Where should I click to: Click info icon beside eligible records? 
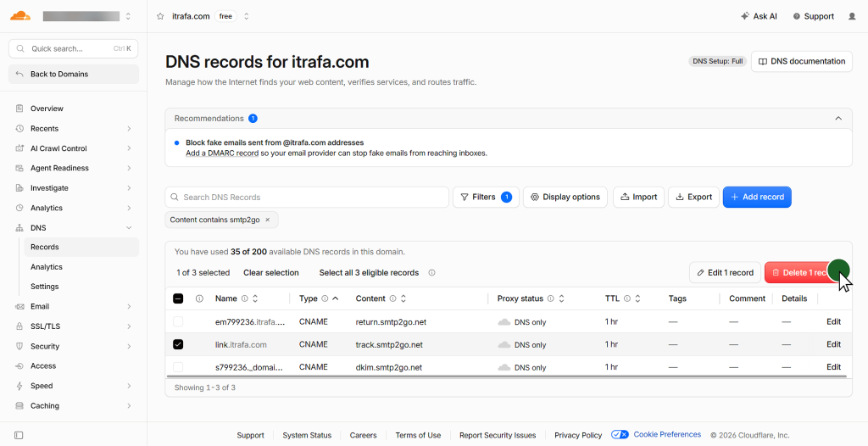[431, 273]
